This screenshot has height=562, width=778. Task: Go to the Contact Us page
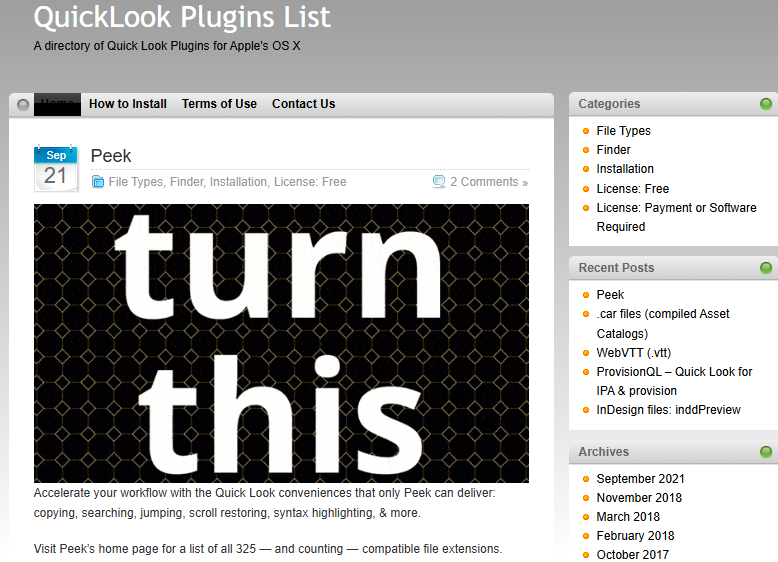coord(303,104)
